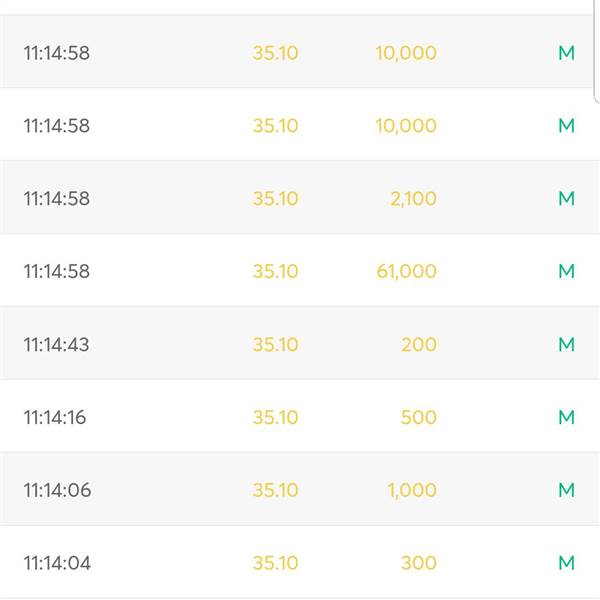Click the 11:14:16 timestamp
600x600 pixels.
click(x=55, y=417)
